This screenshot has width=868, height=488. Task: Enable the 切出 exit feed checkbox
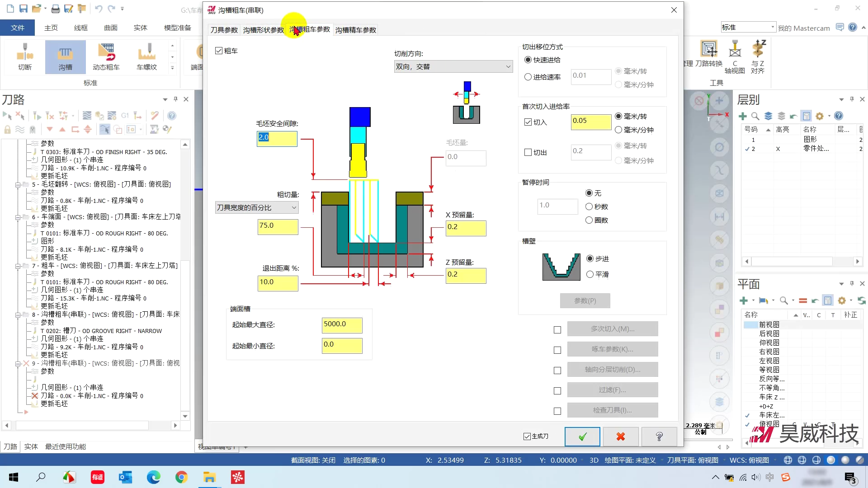point(528,153)
